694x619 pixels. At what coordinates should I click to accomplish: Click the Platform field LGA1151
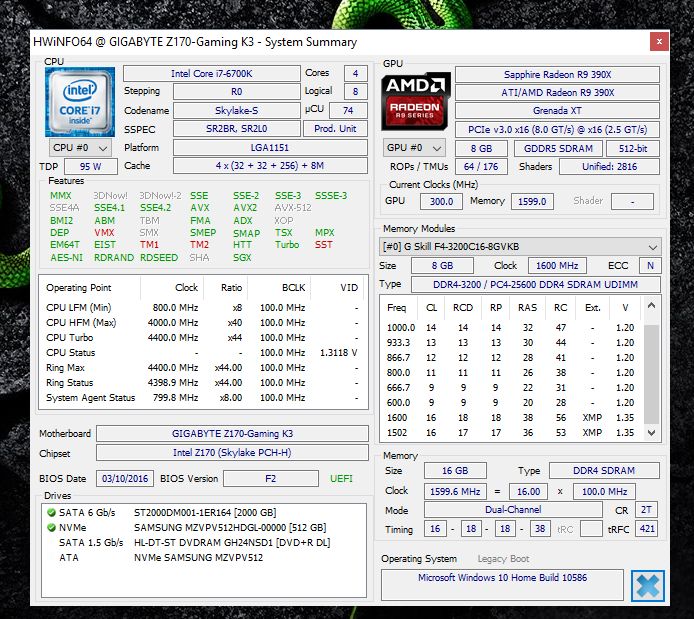[270, 147]
